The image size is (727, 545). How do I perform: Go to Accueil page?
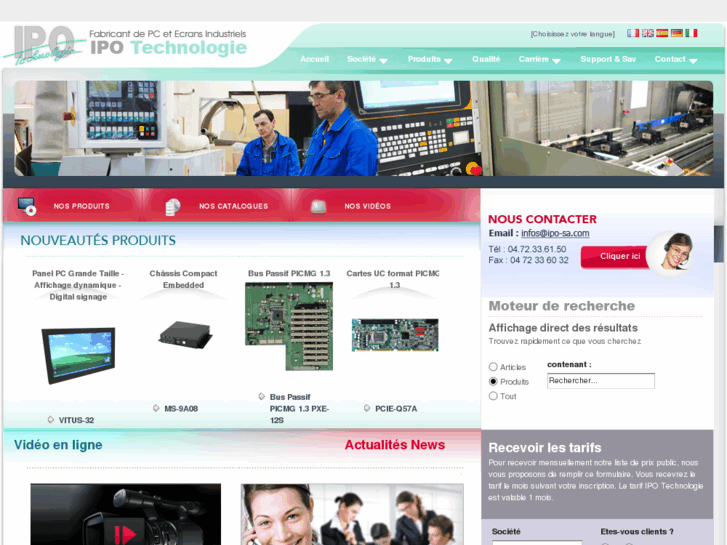[x=314, y=59]
